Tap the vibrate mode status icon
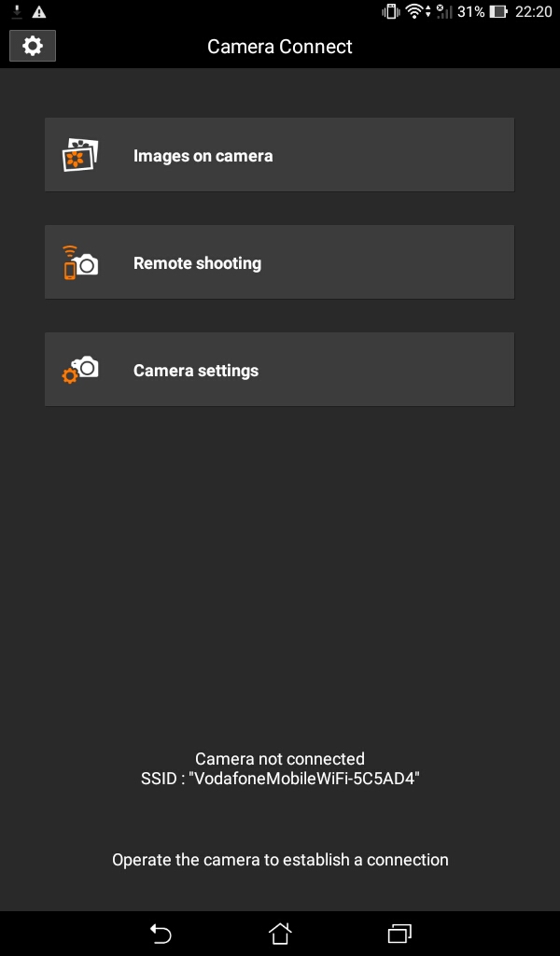 390,11
